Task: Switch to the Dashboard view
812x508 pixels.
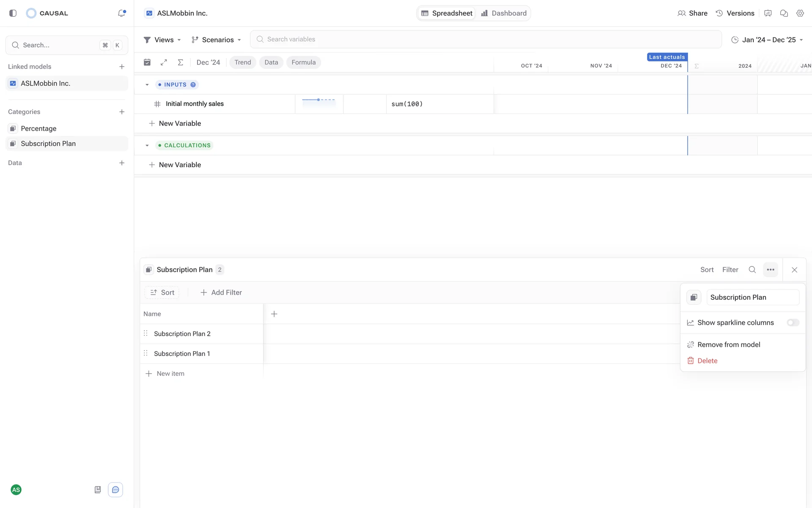Action: 504,13
